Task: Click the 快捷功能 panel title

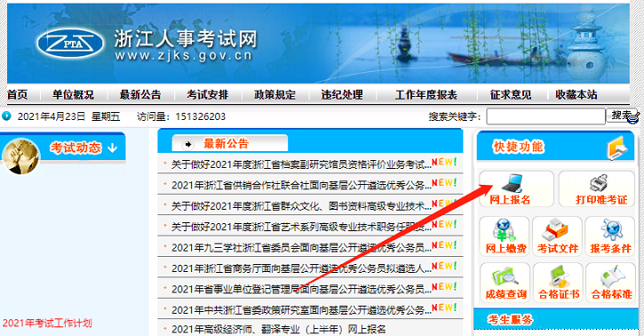Action: point(519,147)
